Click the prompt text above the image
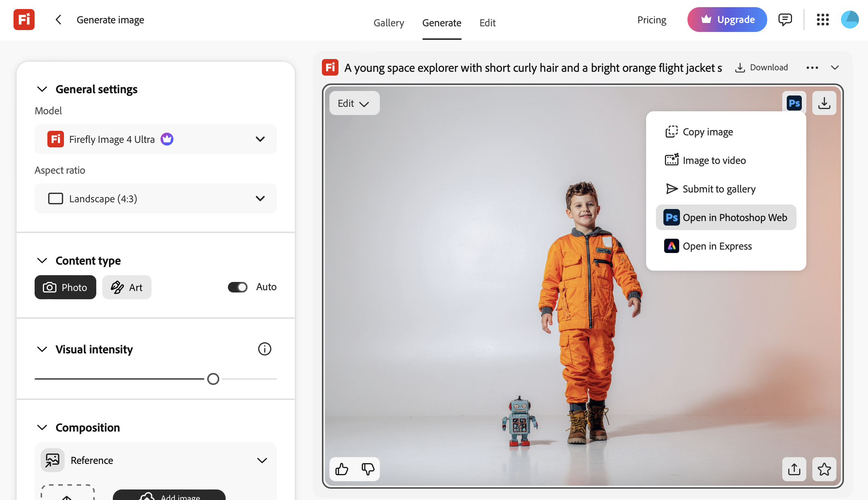 pyautogui.click(x=533, y=68)
